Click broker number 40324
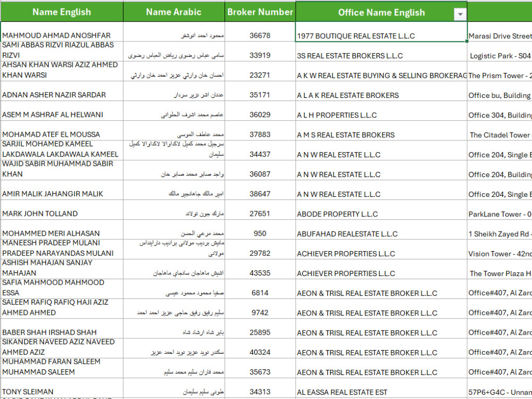Viewport: 532px width, 399px height. [260, 348]
